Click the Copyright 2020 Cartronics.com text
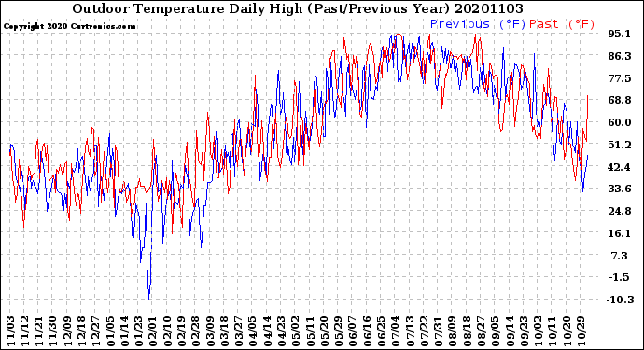Viewport: 644px width, 350px height. [x=69, y=26]
